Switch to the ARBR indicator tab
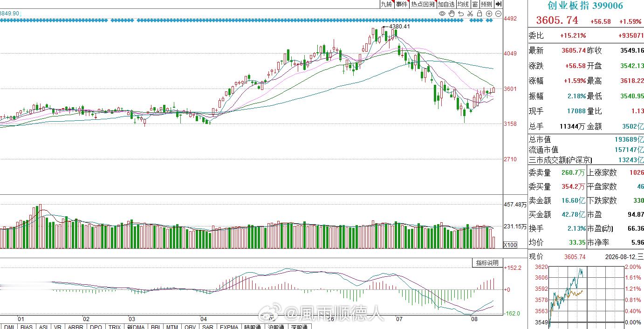644x329 pixels. (76, 327)
